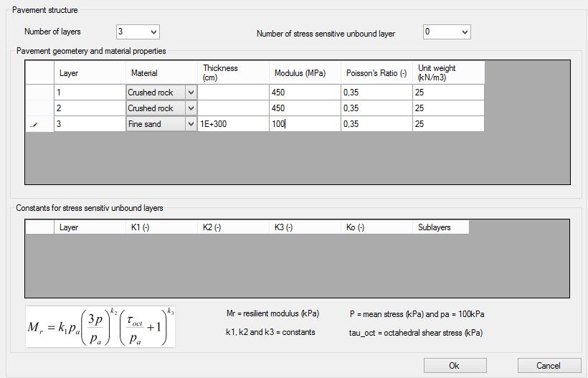Click the K1 (-) column header
Viewport: 588px width, 378px height.
tap(161, 227)
